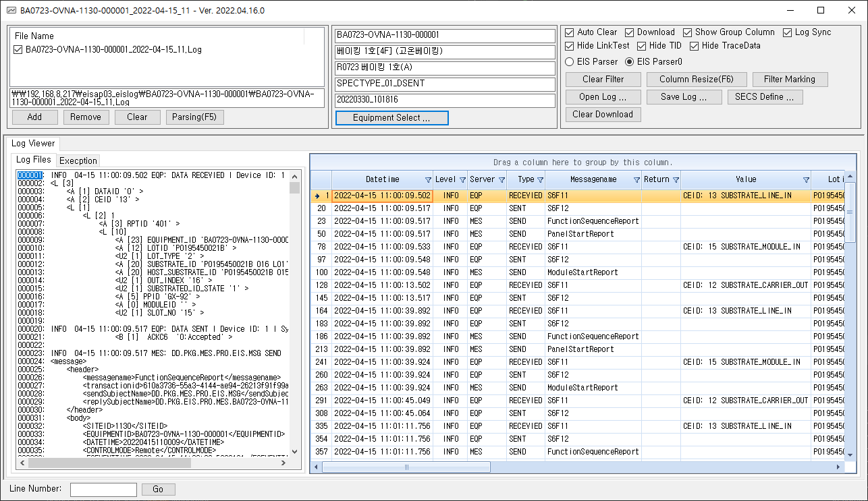Select the Log Viewer tab

[x=33, y=144]
